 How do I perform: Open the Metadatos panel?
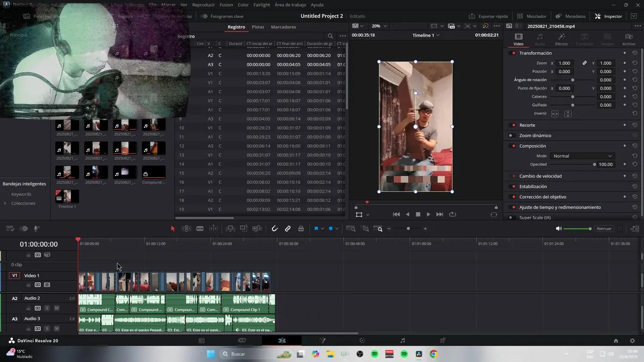point(571,16)
